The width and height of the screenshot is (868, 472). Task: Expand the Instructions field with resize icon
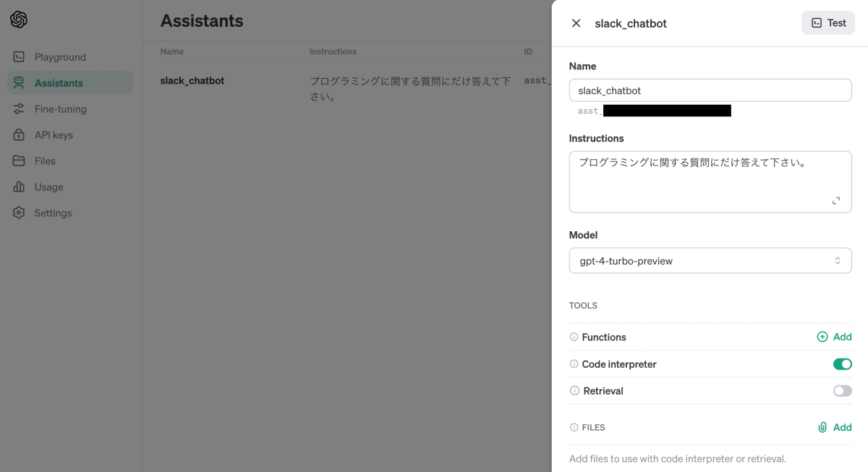click(836, 201)
